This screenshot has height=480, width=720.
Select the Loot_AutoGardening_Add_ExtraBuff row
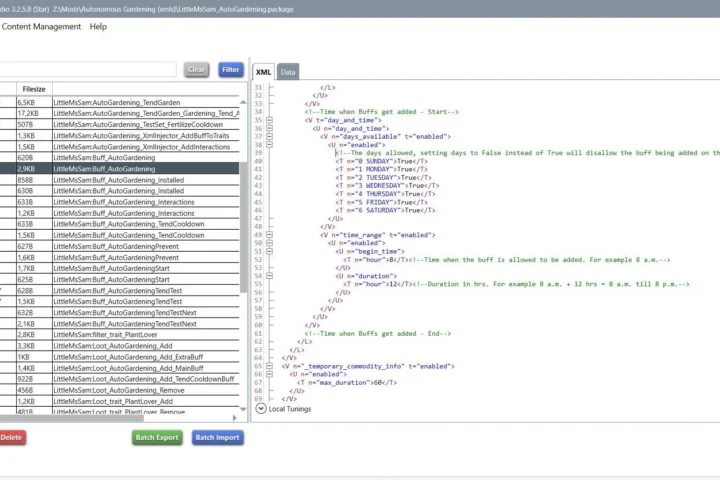(x=119, y=357)
